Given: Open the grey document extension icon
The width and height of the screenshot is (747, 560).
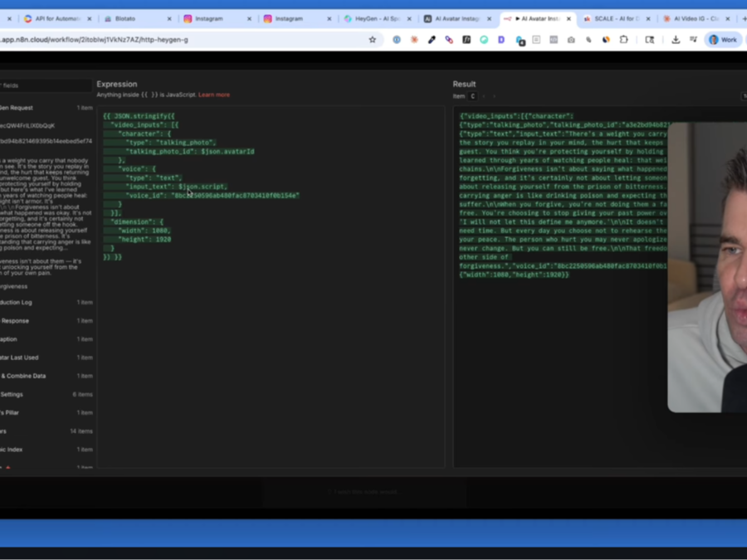Looking at the screenshot, I should click(536, 40).
